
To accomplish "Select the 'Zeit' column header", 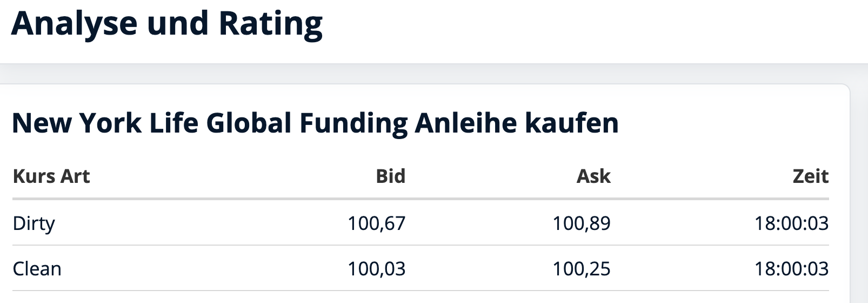I will click(810, 176).
